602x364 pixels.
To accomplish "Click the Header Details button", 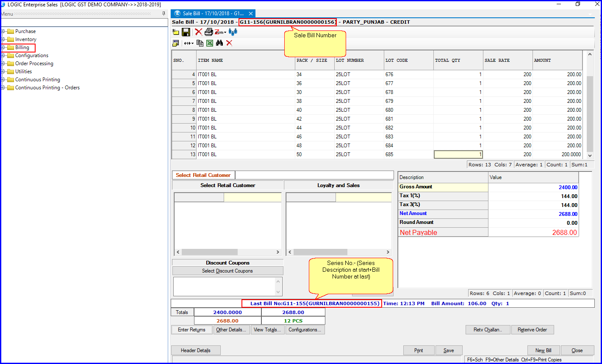I will [x=196, y=350].
